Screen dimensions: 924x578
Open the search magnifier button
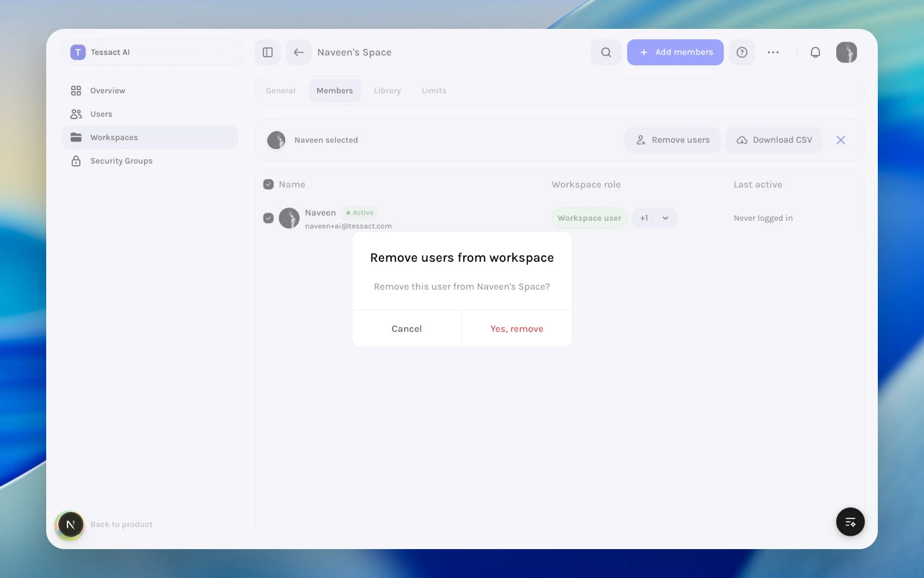[606, 52]
